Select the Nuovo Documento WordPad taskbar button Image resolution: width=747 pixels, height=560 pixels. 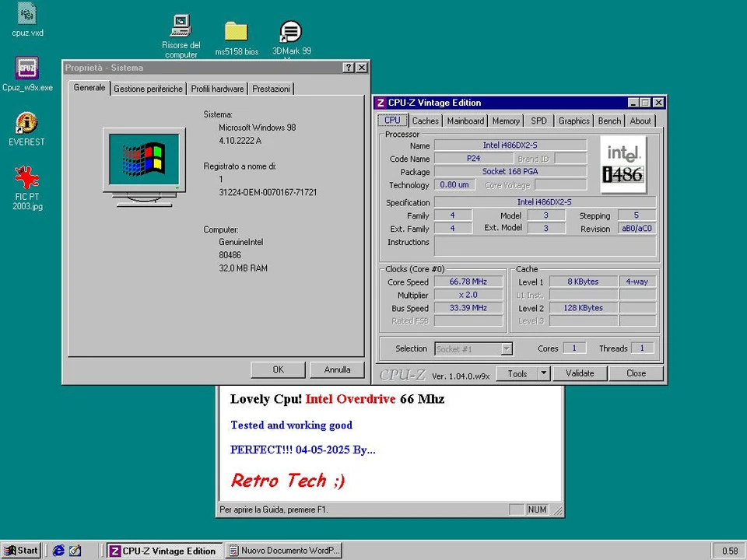pos(284,550)
